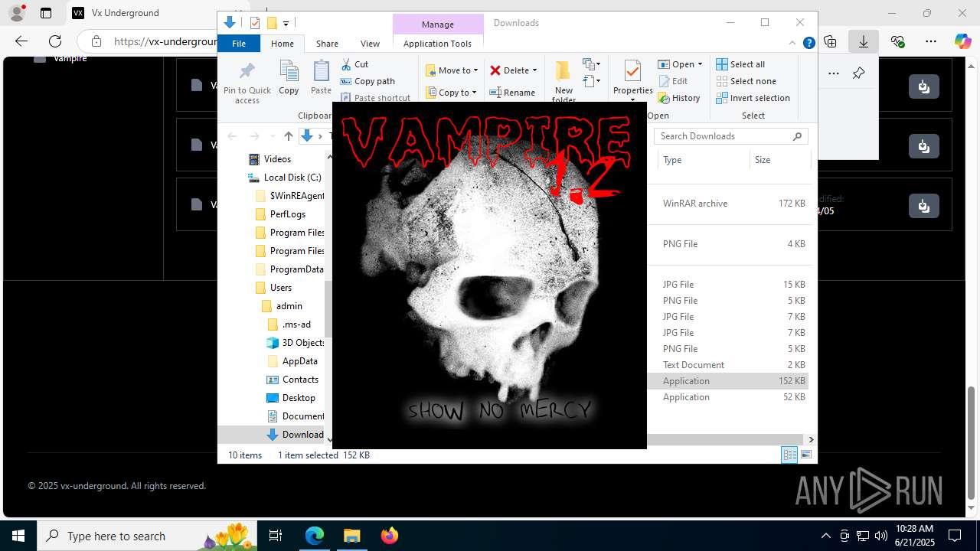
Task: Open Explorer Help question mark icon
Action: click(x=808, y=44)
